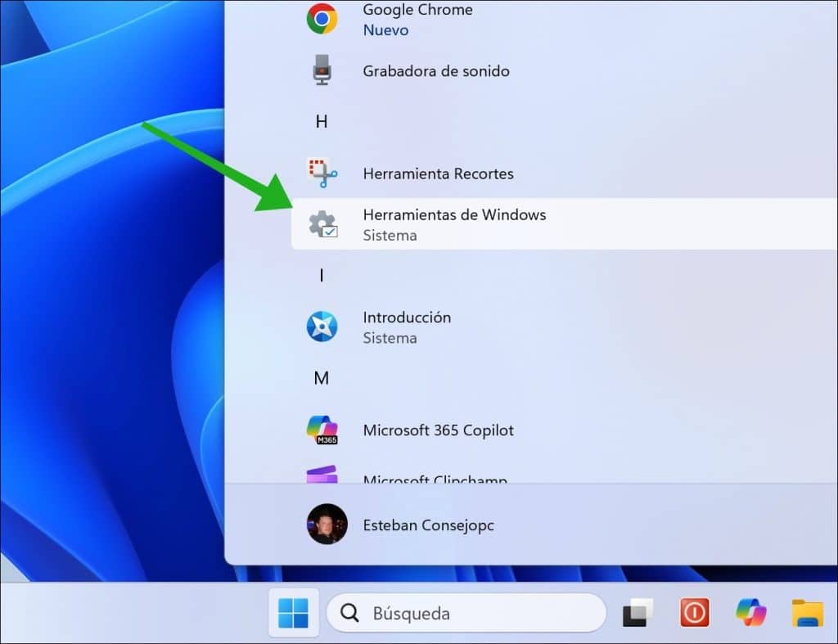Click Esteban Consejopc account name
The image size is (838, 644).
coord(428,525)
